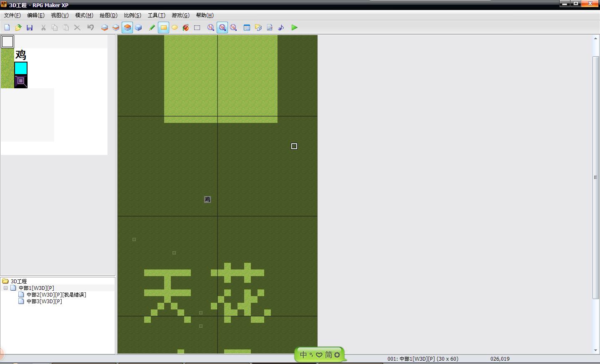600x364 pixels.
Task: Open the Materialbase icon
Action: click(x=258, y=27)
